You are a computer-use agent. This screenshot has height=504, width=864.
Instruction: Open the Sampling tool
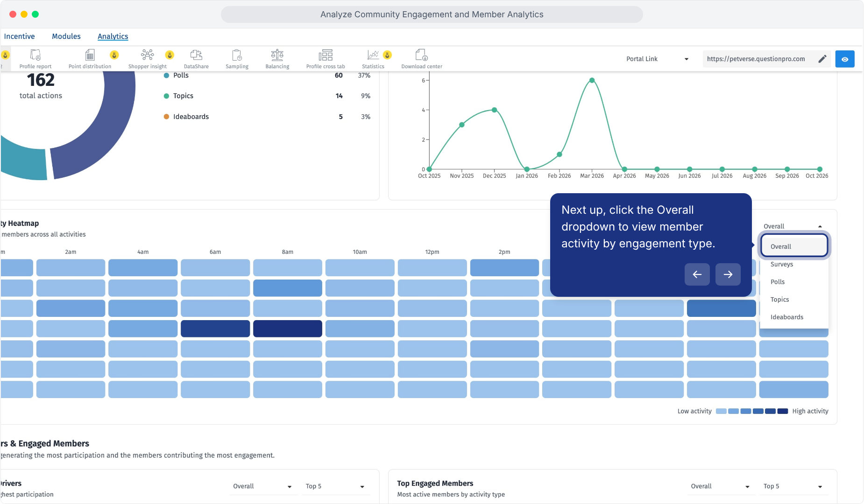click(x=237, y=59)
